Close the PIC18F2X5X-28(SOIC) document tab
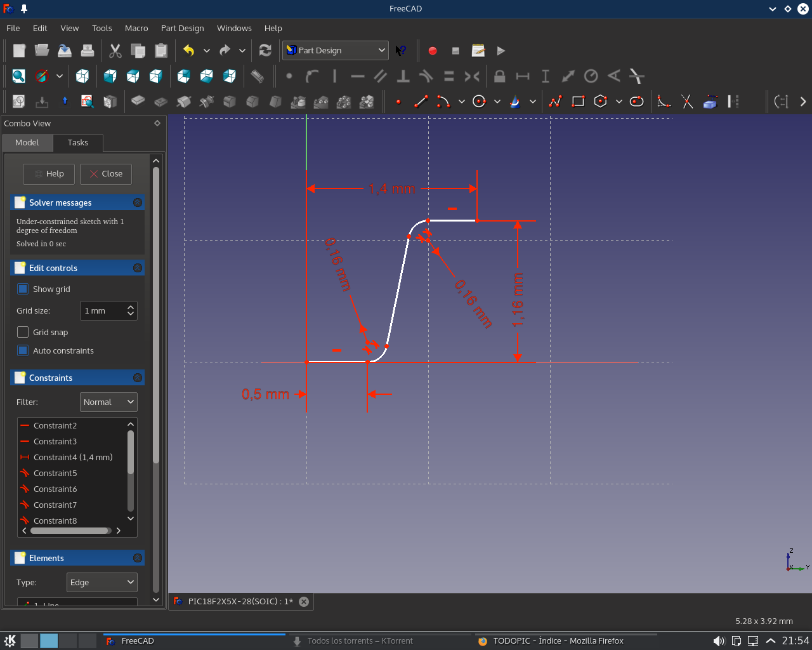The width and height of the screenshot is (812, 650). click(x=304, y=602)
